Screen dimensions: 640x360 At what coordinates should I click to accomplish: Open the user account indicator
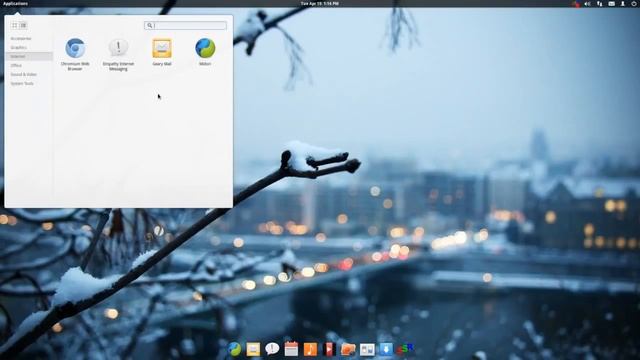coord(623,4)
